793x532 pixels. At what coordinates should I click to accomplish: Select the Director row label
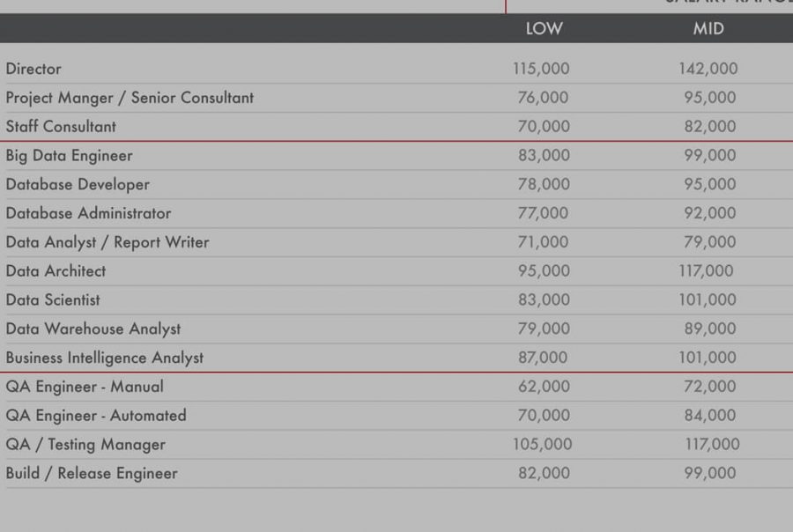pyautogui.click(x=33, y=69)
